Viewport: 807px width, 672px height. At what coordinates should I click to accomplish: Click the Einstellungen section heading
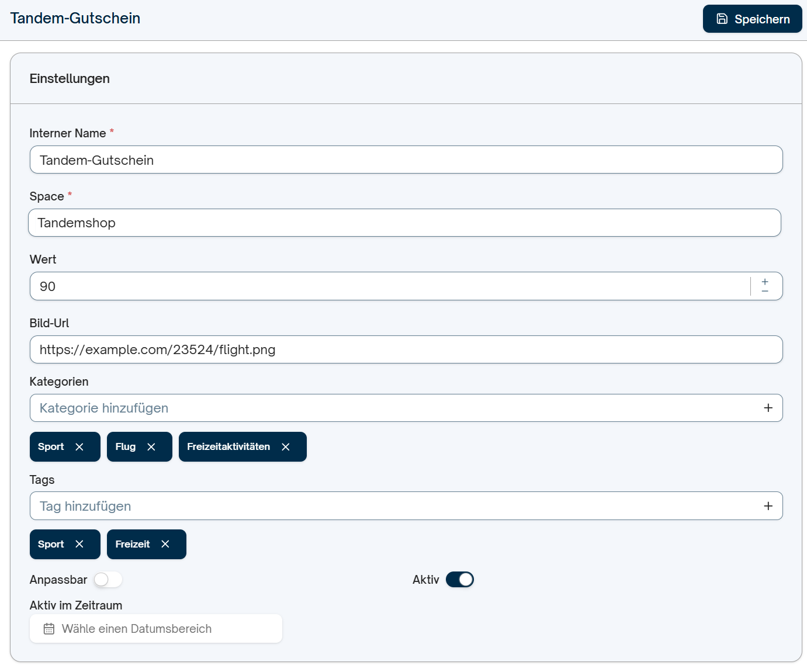point(70,78)
